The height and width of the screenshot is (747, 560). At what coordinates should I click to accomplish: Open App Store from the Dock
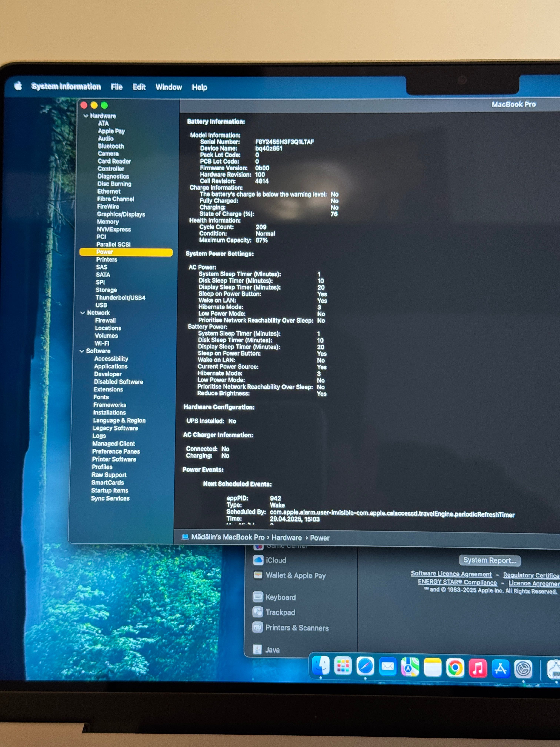(501, 668)
